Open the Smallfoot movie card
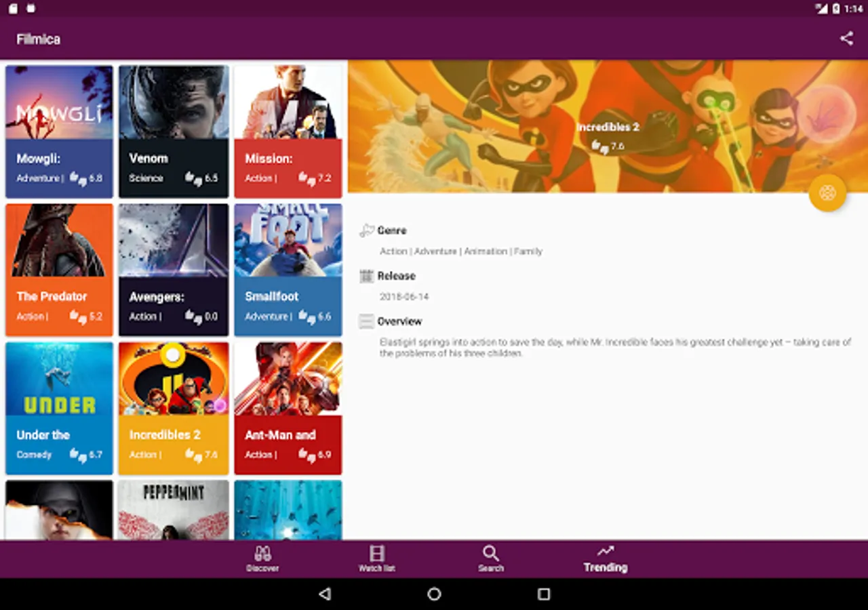Screen dimensions: 868x610 288,270
